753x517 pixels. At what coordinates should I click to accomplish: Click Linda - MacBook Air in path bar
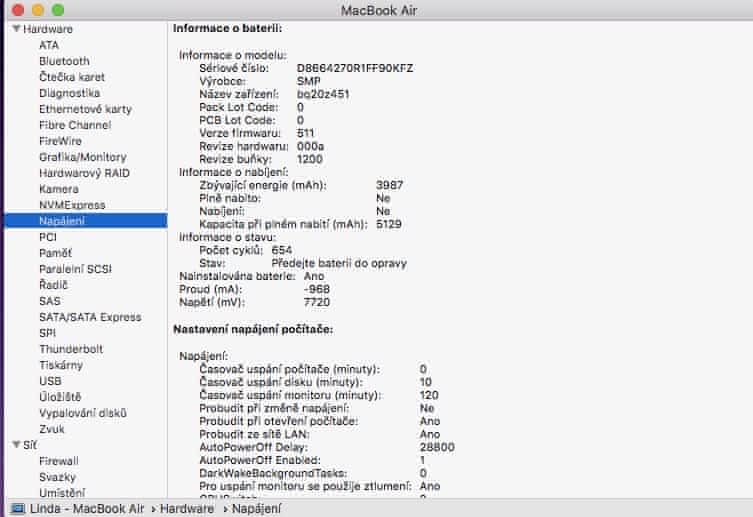point(87,509)
